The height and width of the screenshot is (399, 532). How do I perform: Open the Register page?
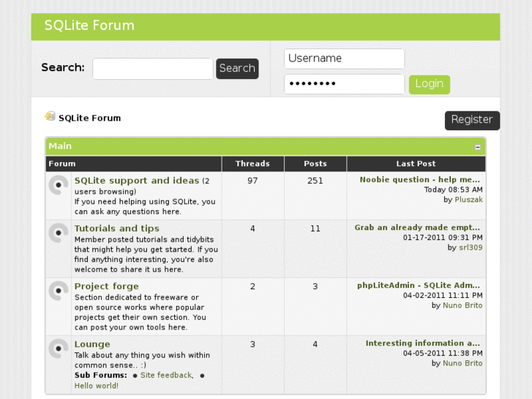pos(472,120)
